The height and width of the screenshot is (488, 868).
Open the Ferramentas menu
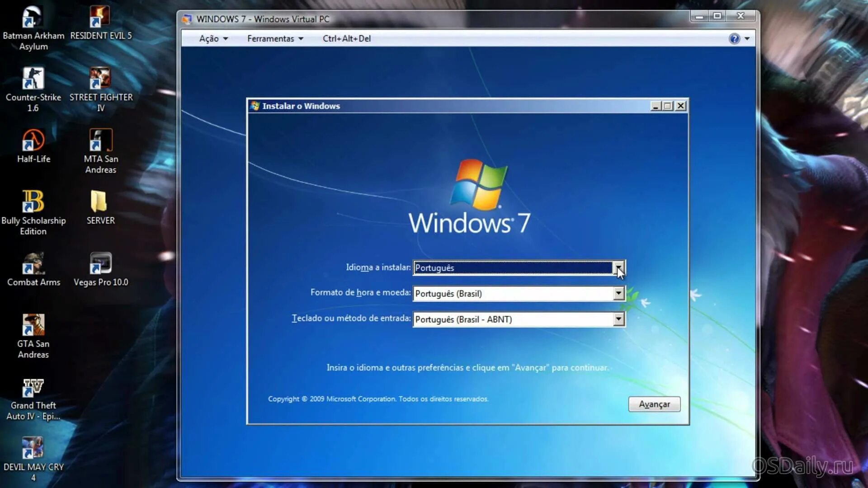click(274, 39)
